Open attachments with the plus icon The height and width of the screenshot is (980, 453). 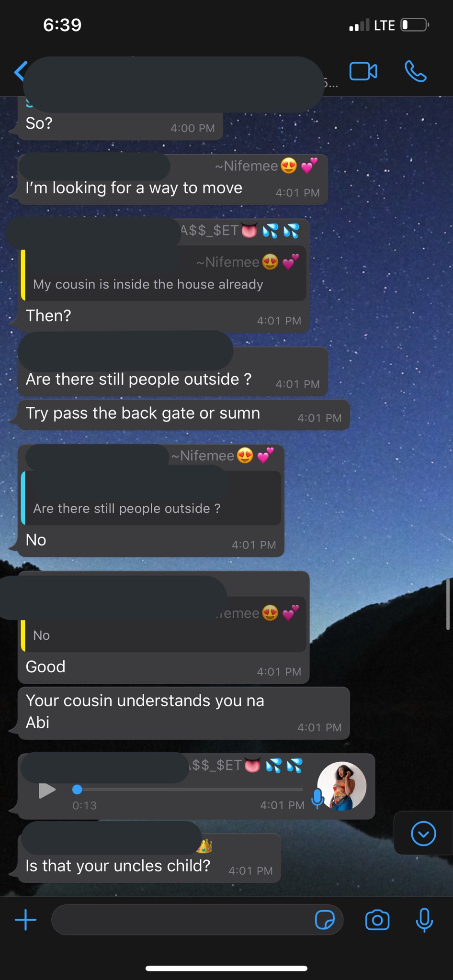[x=25, y=920]
